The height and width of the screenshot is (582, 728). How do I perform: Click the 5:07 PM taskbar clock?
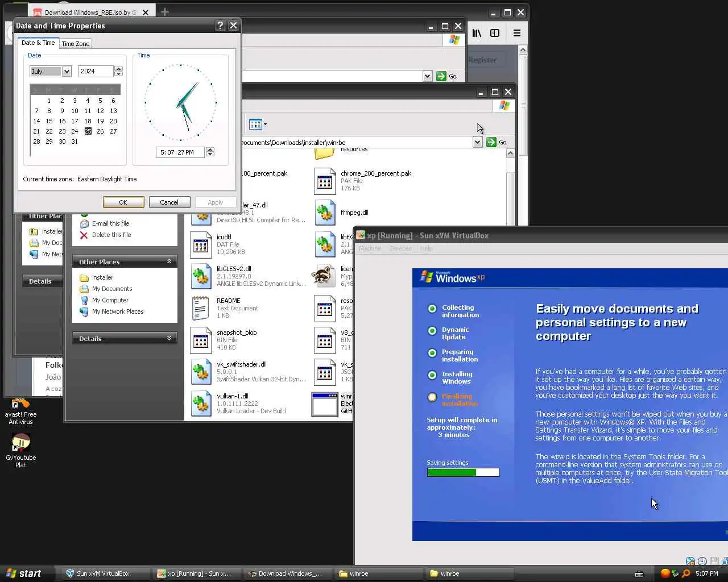pyautogui.click(x=707, y=573)
